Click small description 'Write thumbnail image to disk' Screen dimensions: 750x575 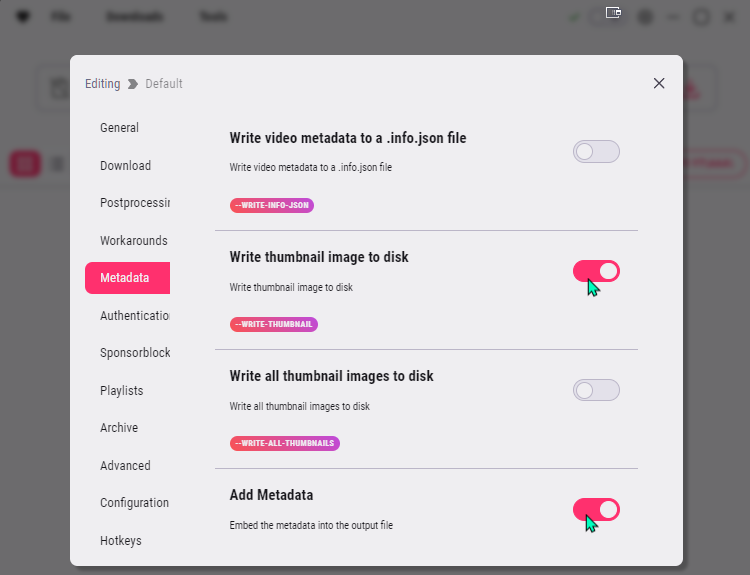click(291, 288)
